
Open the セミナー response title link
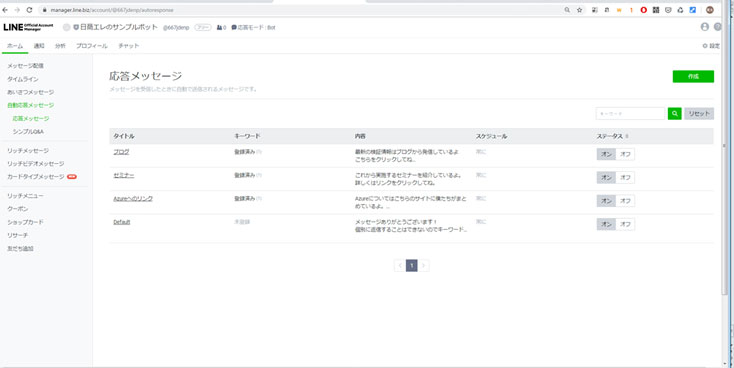[124, 176]
